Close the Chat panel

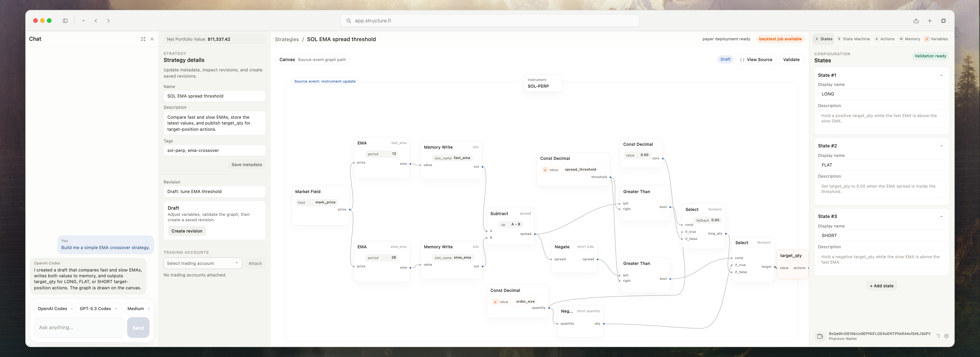click(x=152, y=39)
